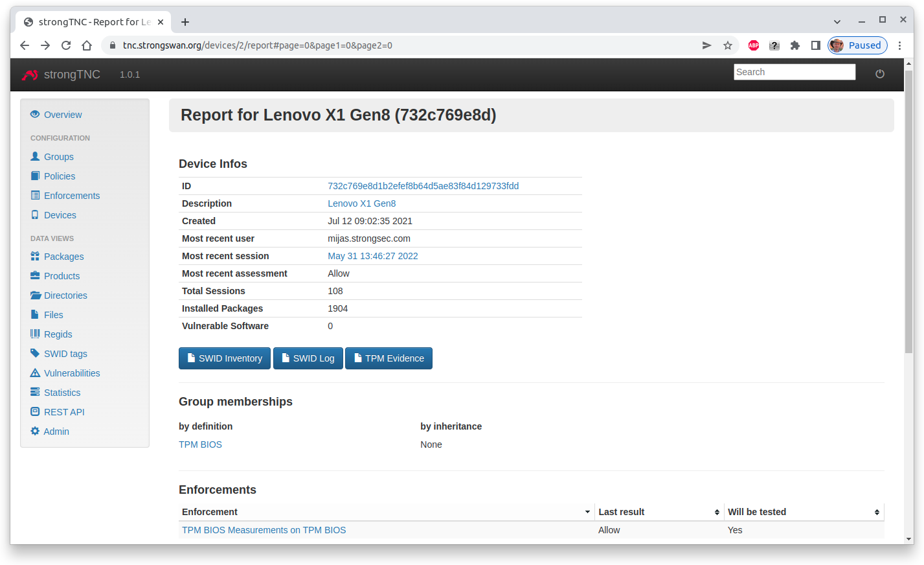Screen dimensions: 924x565
Task: Open the May 31 2022 session link
Action: (373, 256)
